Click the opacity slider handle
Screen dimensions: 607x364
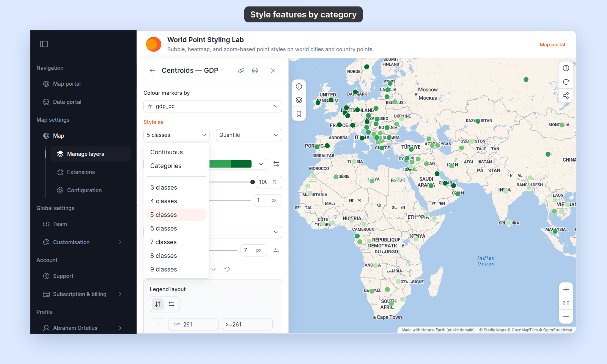click(253, 182)
